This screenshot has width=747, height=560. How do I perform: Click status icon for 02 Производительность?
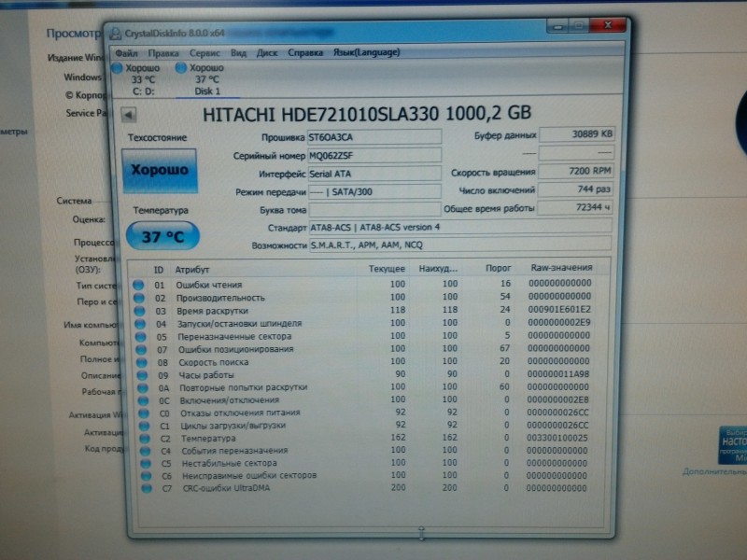(x=138, y=298)
